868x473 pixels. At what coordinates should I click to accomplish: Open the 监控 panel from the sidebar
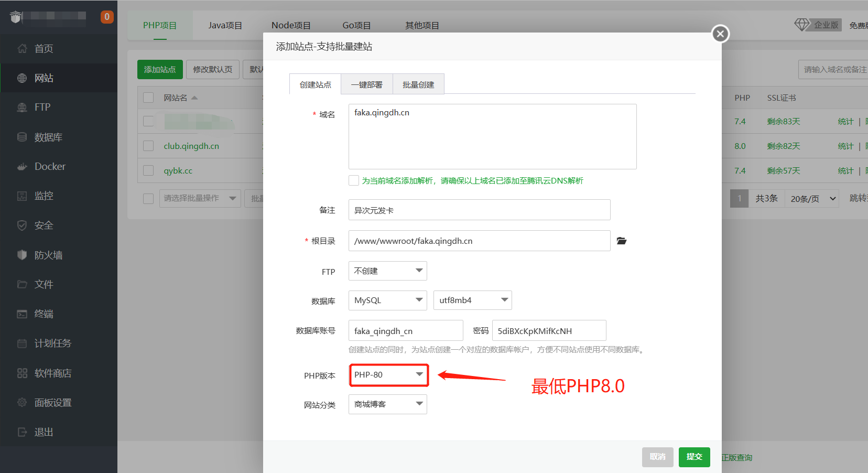click(x=43, y=196)
